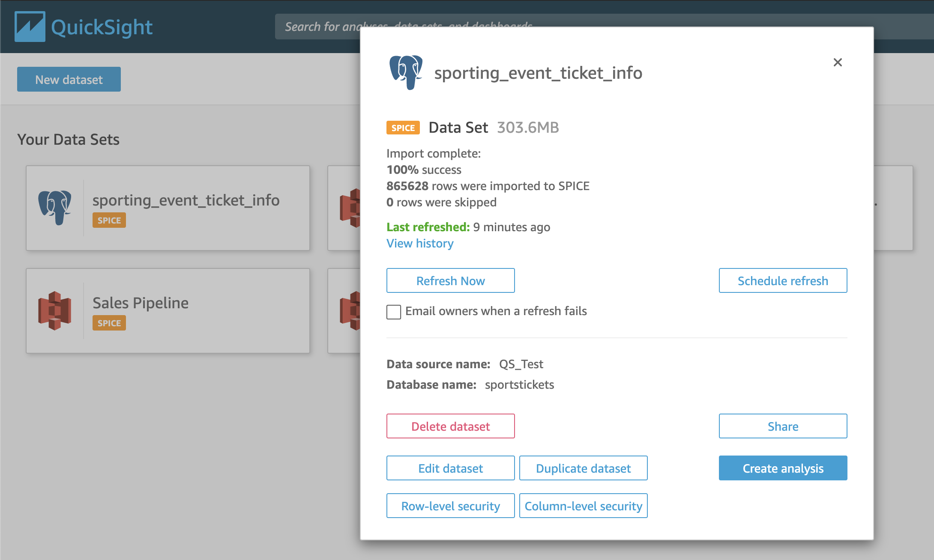Enable Email owners when a refresh fails
This screenshot has height=560, width=934.
click(x=394, y=312)
